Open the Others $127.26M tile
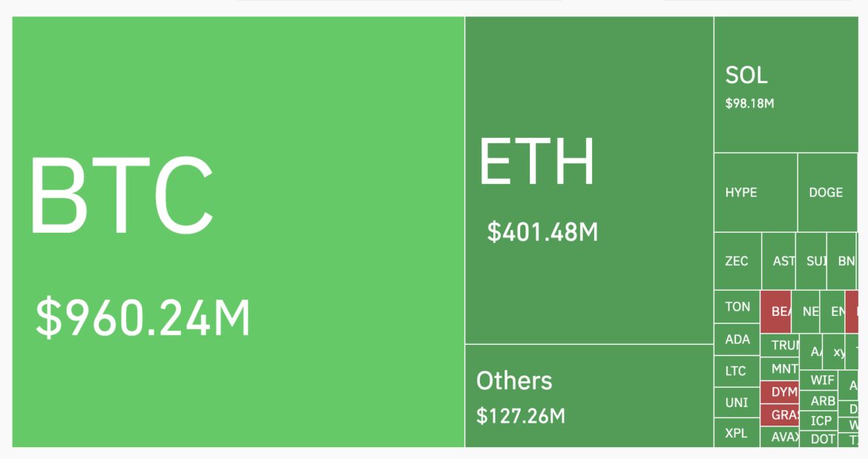This screenshot has height=459, width=868. click(589, 396)
